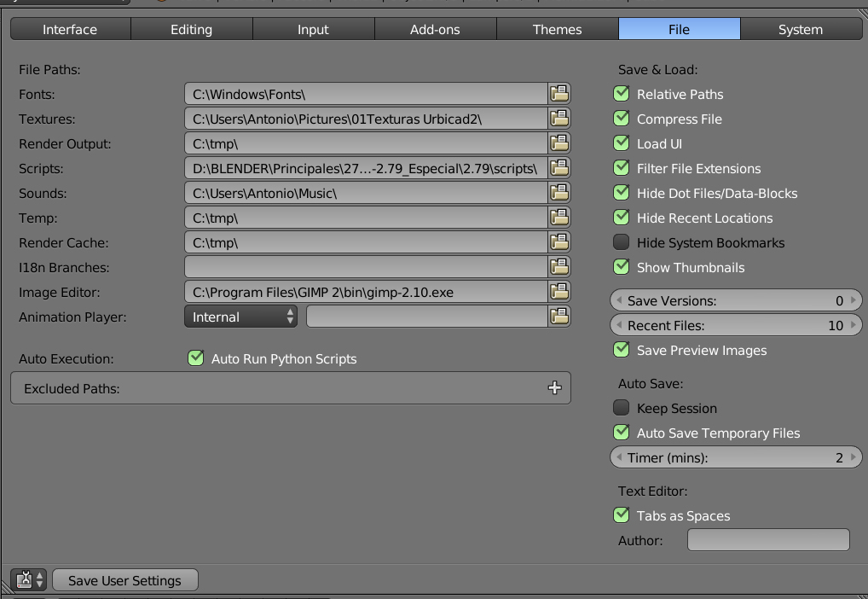
Task: Add an excluded path with plus icon
Action: [x=555, y=388]
